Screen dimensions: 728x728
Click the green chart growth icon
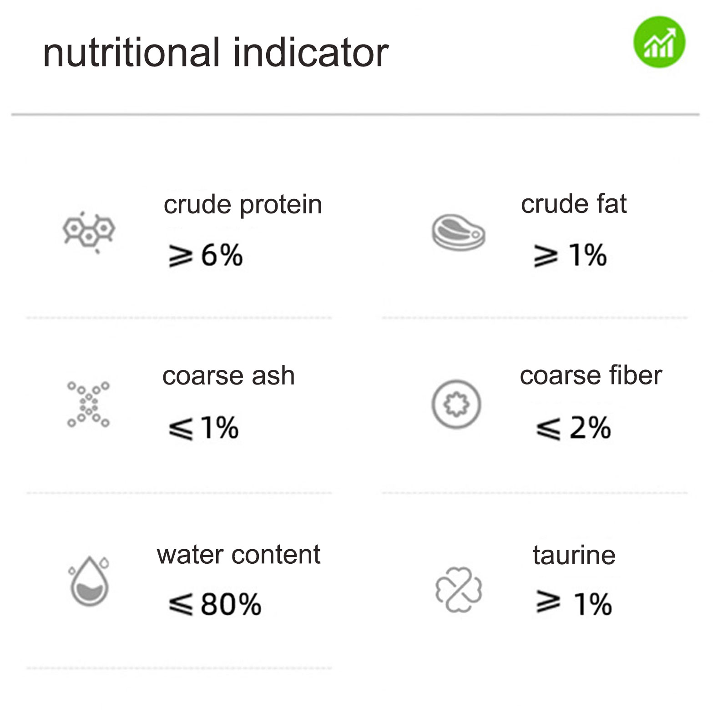point(659,42)
